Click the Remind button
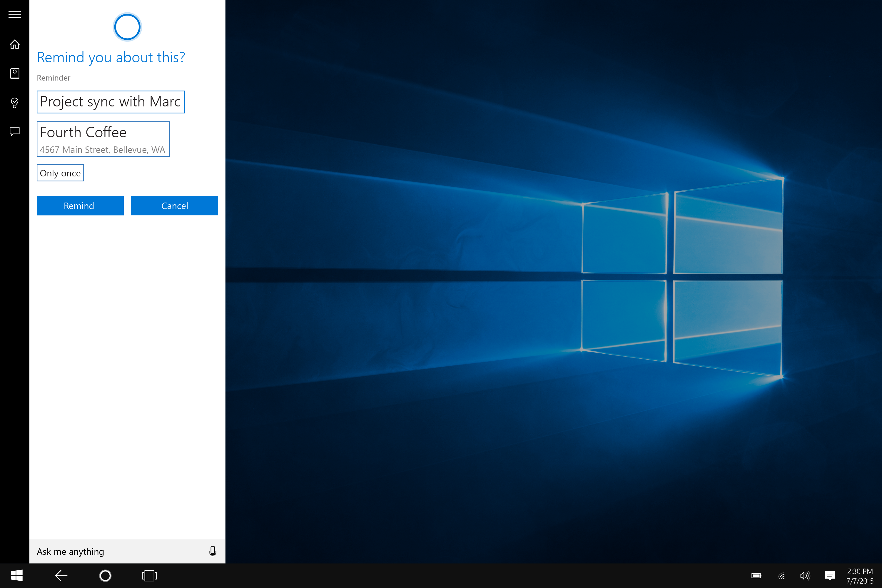The image size is (882, 588). (x=80, y=206)
